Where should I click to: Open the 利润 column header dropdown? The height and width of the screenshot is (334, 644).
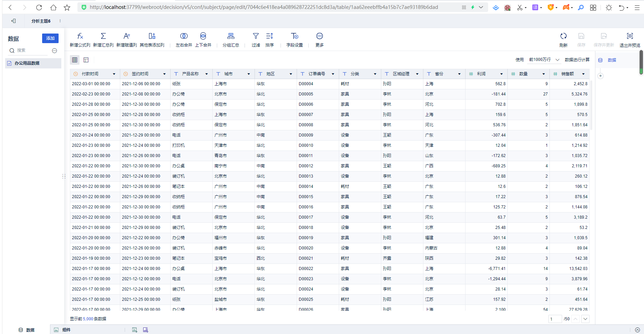pyautogui.click(x=501, y=74)
